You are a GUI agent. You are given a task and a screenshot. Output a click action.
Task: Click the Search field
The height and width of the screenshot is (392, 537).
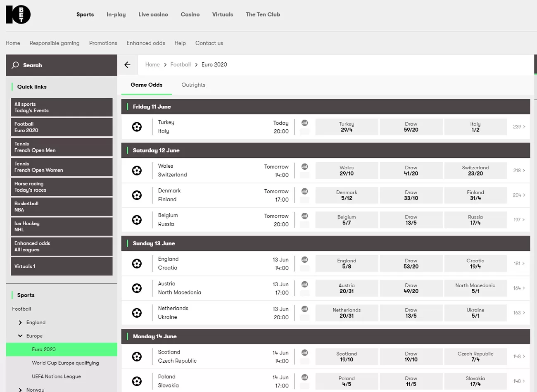[x=62, y=65]
